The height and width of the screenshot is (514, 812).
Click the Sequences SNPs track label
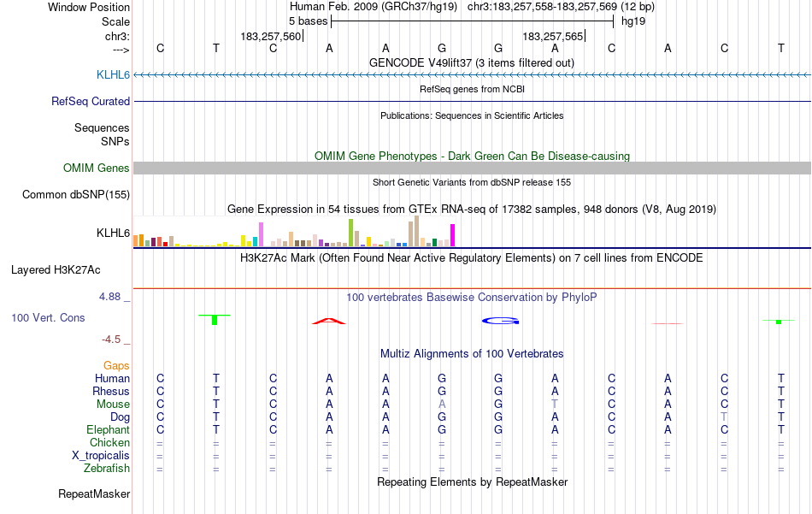tap(102, 135)
